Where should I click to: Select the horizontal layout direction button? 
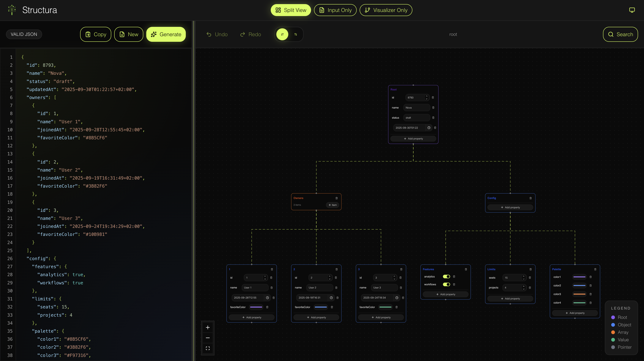click(296, 34)
